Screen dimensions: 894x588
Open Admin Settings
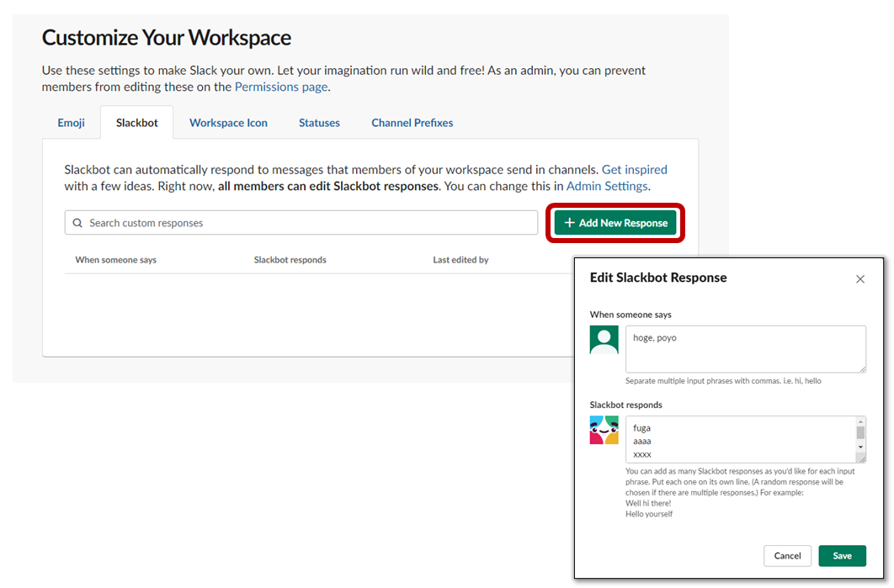click(607, 186)
